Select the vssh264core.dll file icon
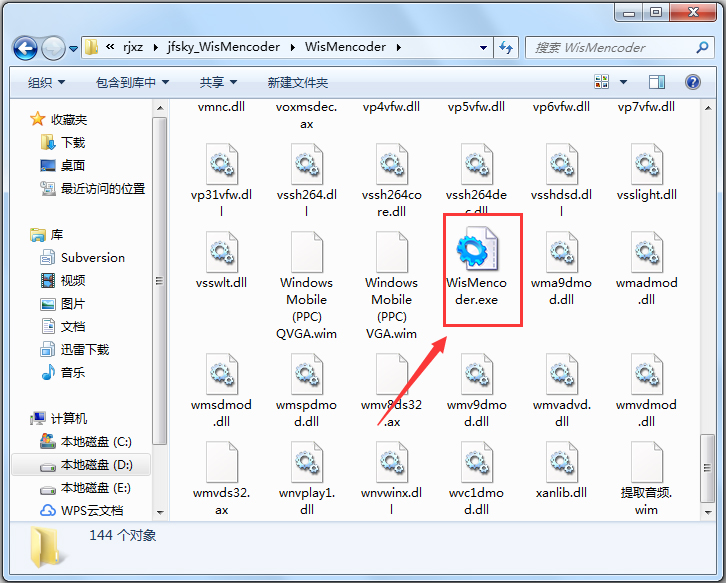Image resolution: width=726 pixels, height=583 pixels. [x=392, y=164]
